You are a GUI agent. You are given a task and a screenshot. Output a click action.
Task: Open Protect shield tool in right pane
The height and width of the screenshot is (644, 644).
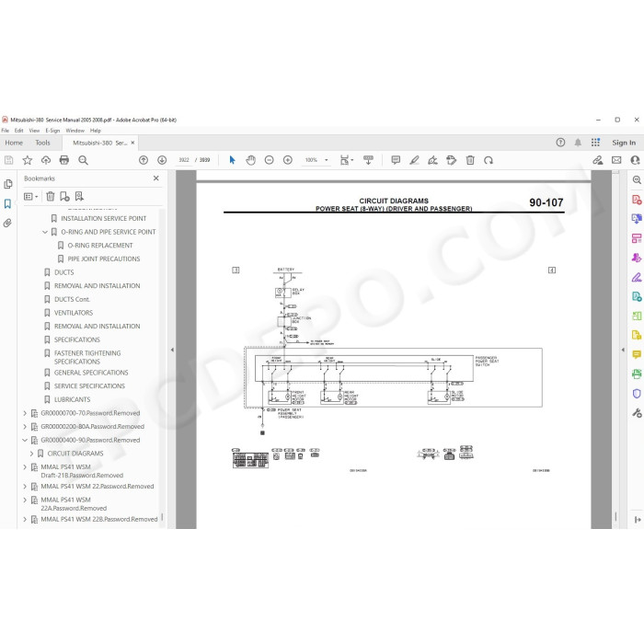pos(637,394)
